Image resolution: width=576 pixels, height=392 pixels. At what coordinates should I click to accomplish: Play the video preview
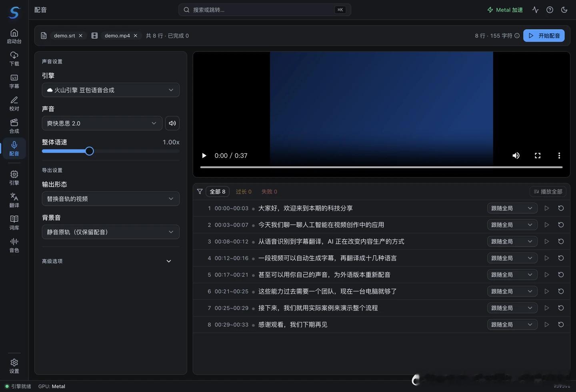click(x=204, y=155)
